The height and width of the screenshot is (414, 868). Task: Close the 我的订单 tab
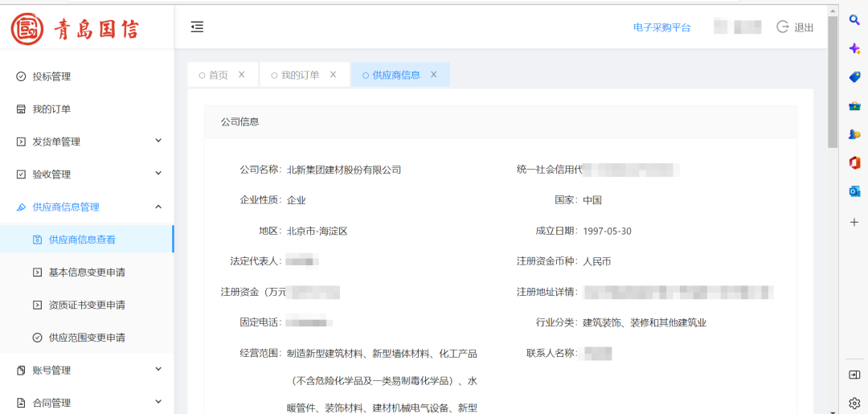333,75
